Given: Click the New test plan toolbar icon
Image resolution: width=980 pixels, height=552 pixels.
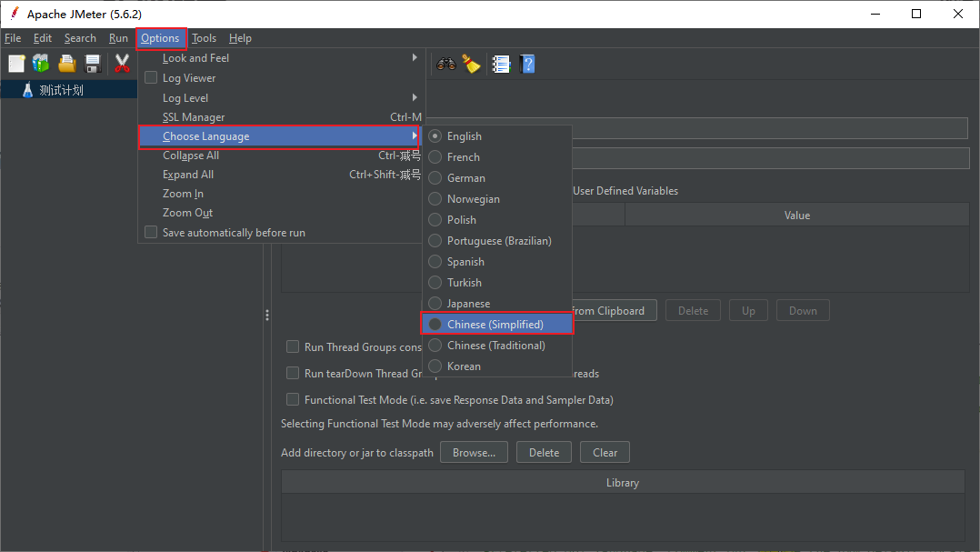Looking at the screenshot, I should [x=16, y=64].
